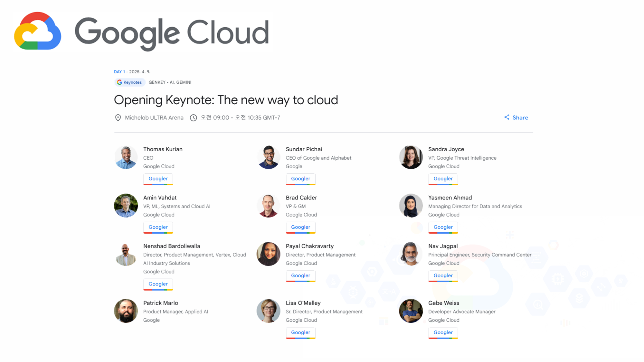
Task: Click 'VP, Google Threat Intelligence' title
Action: (462, 158)
